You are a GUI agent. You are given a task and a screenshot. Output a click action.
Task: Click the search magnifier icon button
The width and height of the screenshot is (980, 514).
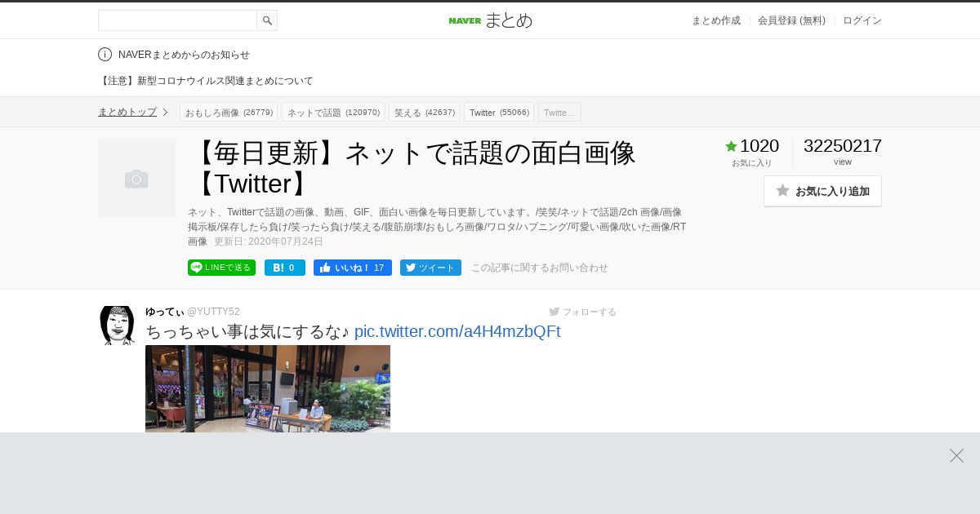click(267, 20)
